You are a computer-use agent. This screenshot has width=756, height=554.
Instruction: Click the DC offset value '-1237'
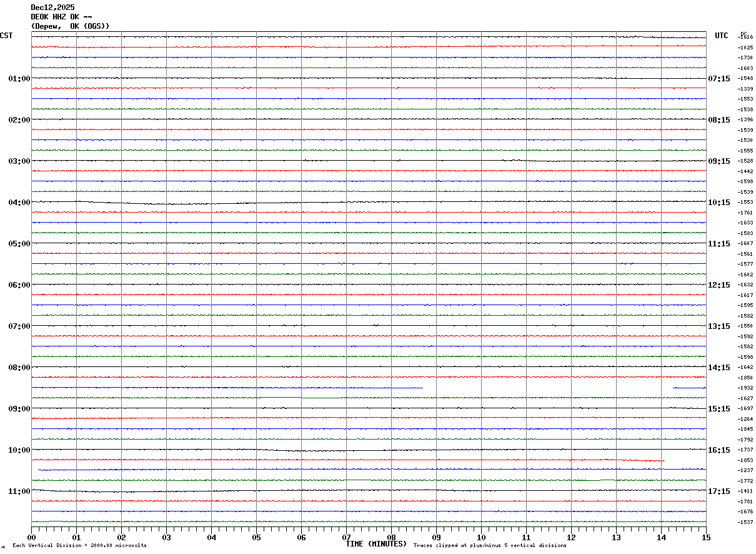pyautogui.click(x=745, y=471)
